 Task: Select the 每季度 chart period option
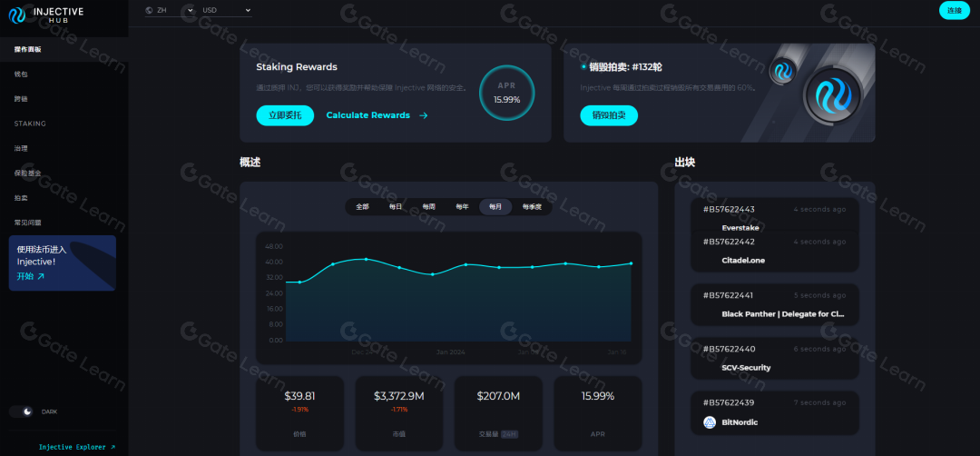(532, 207)
